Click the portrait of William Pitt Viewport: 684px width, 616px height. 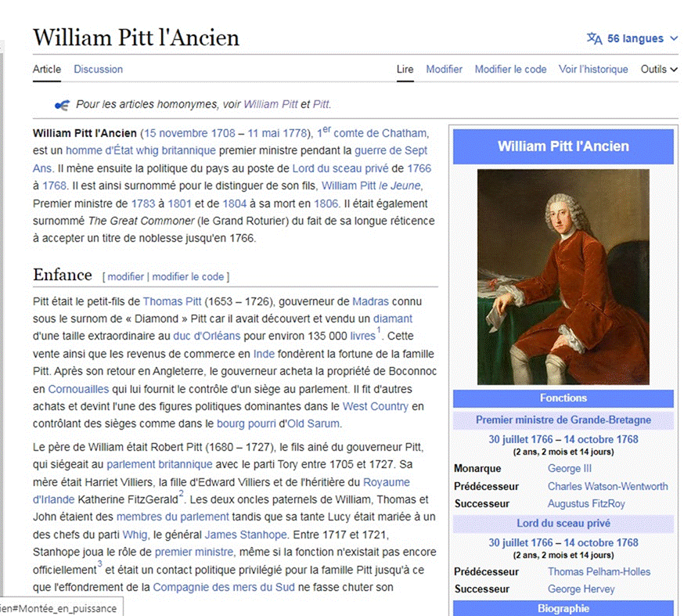(563, 277)
